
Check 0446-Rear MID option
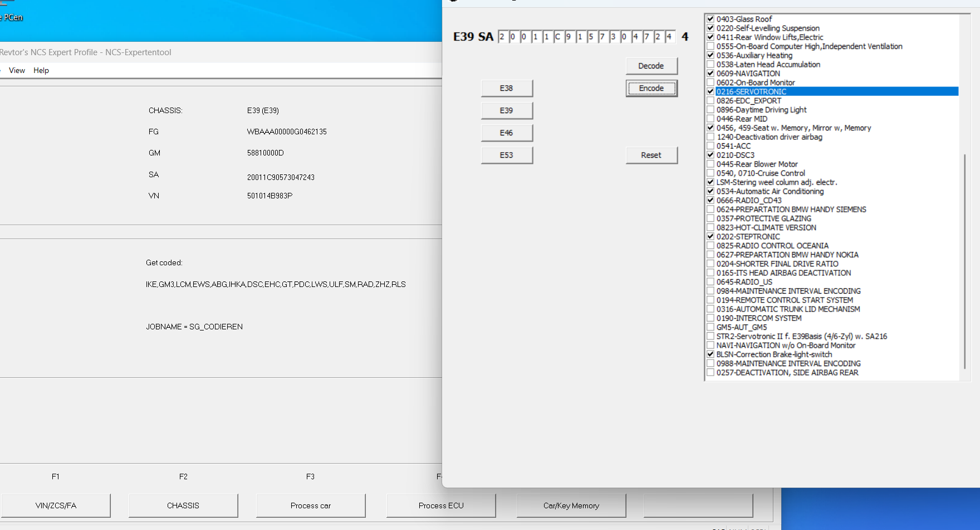[x=710, y=119]
